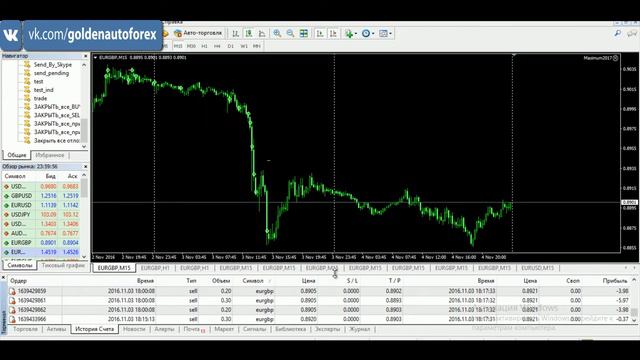The image size is (640, 360).
Task: Open the search magnifier in top right
Action: click(618, 33)
